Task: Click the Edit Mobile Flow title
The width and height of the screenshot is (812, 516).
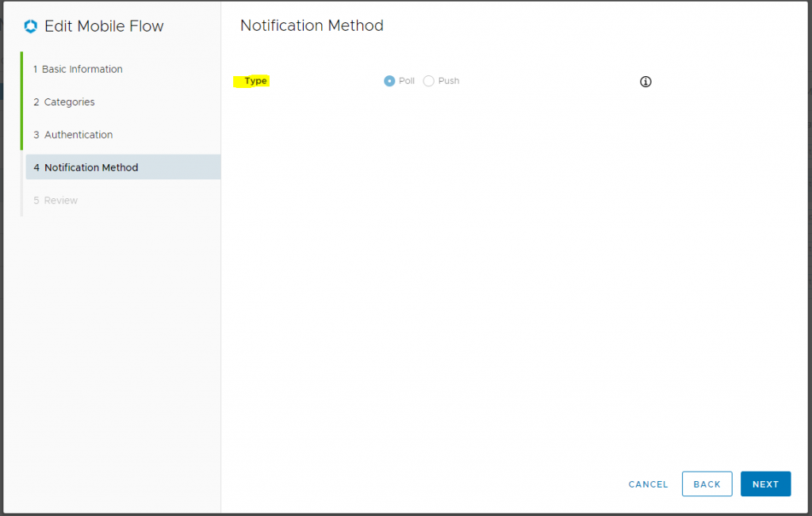Action: tap(104, 26)
